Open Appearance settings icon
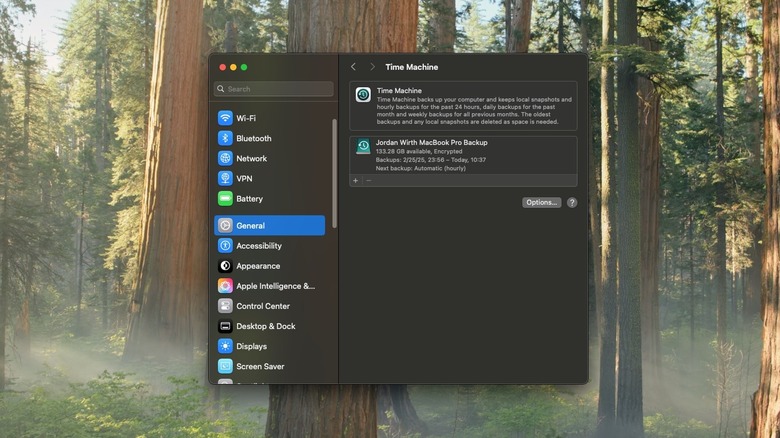 click(225, 266)
